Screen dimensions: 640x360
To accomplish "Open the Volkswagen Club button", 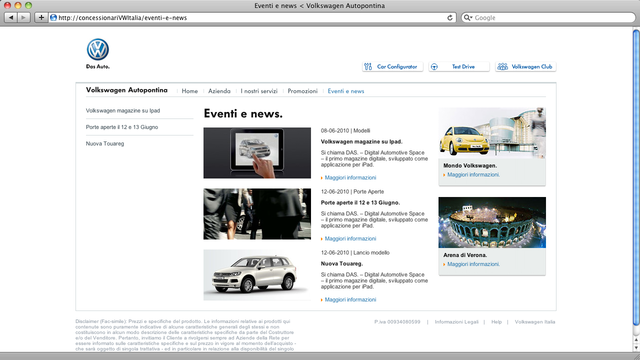I will coord(526,67).
